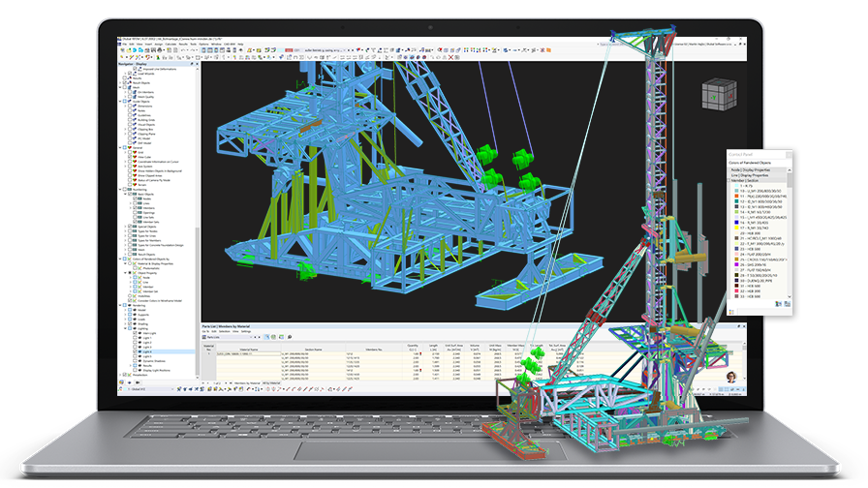Click the Navigator Display eye tab icon
Viewport: 868px width, 488px height.
pyautogui.click(x=130, y=382)
